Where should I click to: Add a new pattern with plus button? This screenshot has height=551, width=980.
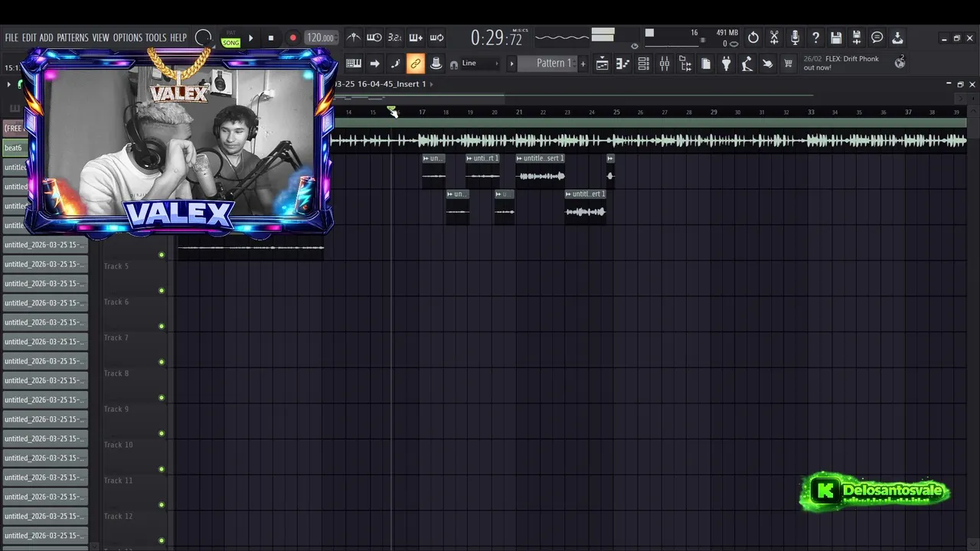click(583, 64)
